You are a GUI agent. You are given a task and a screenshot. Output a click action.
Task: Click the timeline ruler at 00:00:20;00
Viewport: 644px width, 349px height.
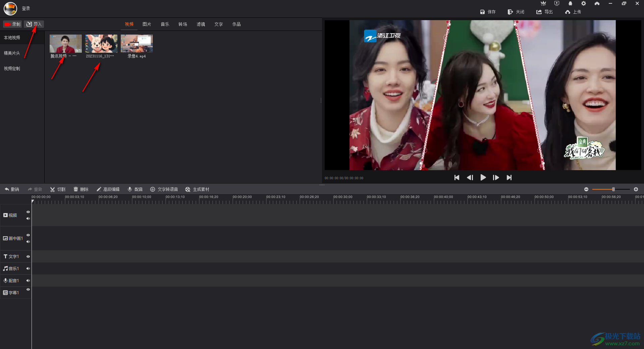242,197
